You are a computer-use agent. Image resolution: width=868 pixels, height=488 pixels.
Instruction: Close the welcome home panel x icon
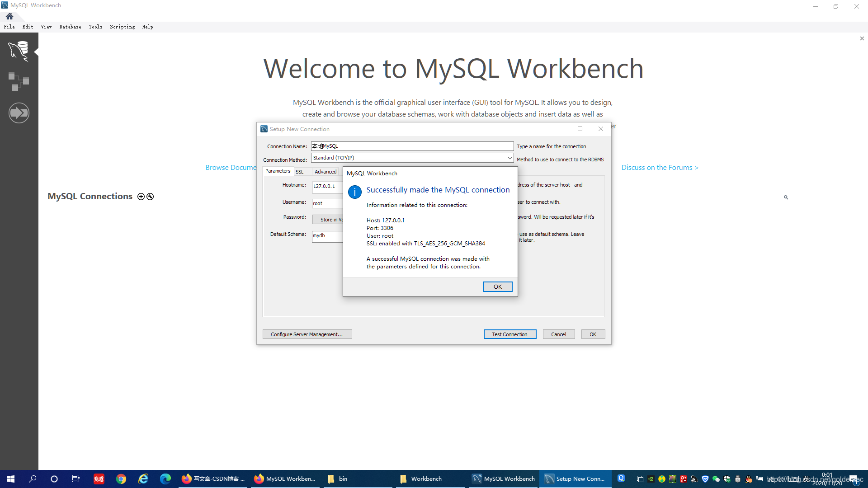pos(862,39)
